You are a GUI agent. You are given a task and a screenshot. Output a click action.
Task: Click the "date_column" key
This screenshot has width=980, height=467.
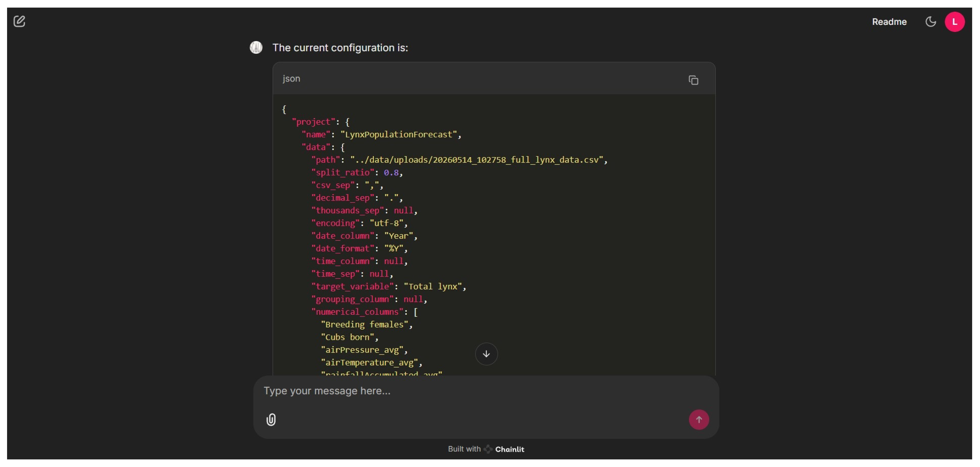pos(342,236)
